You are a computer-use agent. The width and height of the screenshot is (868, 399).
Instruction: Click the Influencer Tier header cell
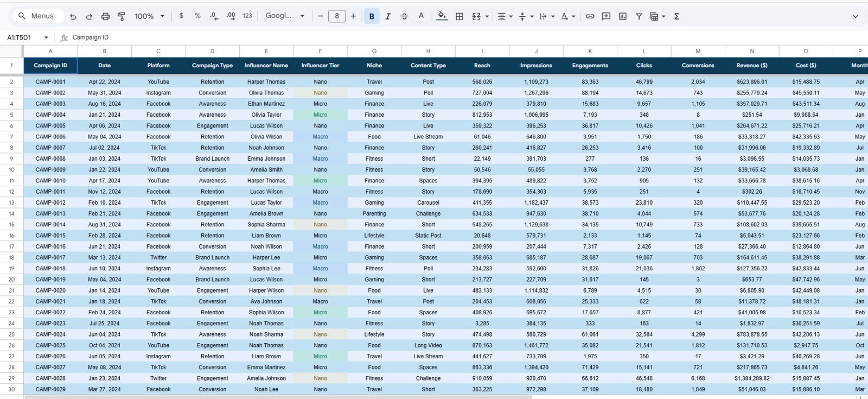pyautogui.click(x=320, y=66)
